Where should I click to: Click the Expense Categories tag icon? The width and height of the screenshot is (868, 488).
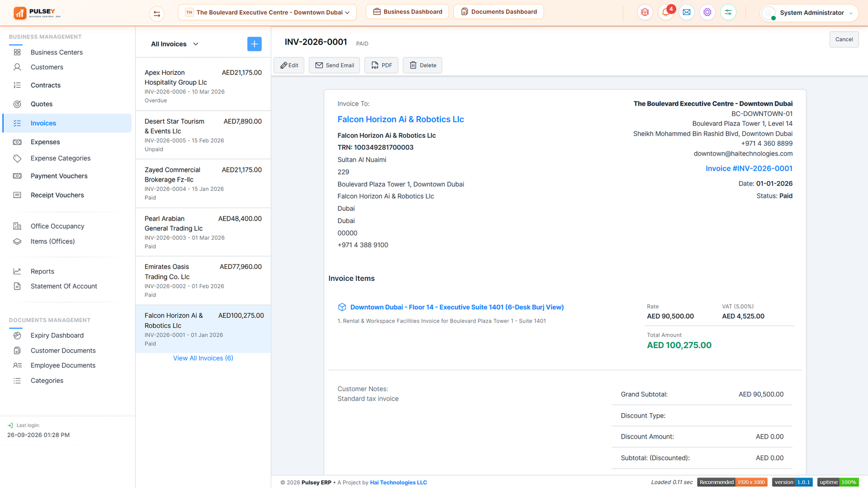pos(17,158)
